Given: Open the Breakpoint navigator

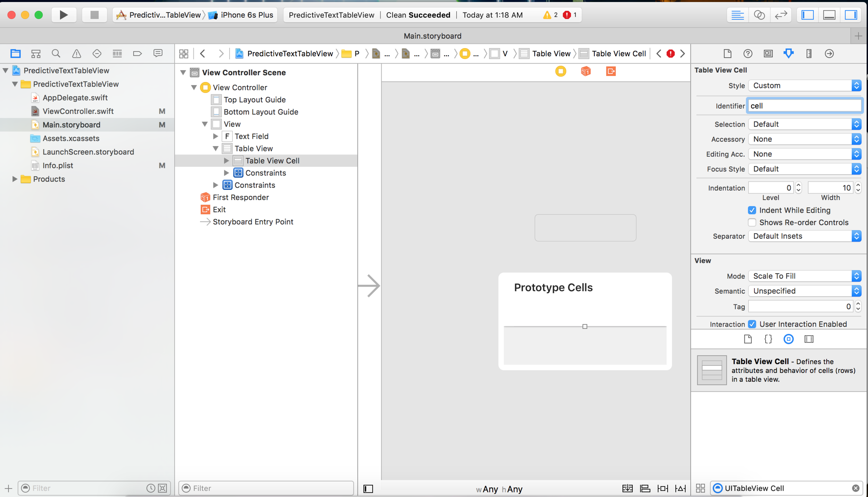Looking at the screenshot, I should (x=137, y=53).
